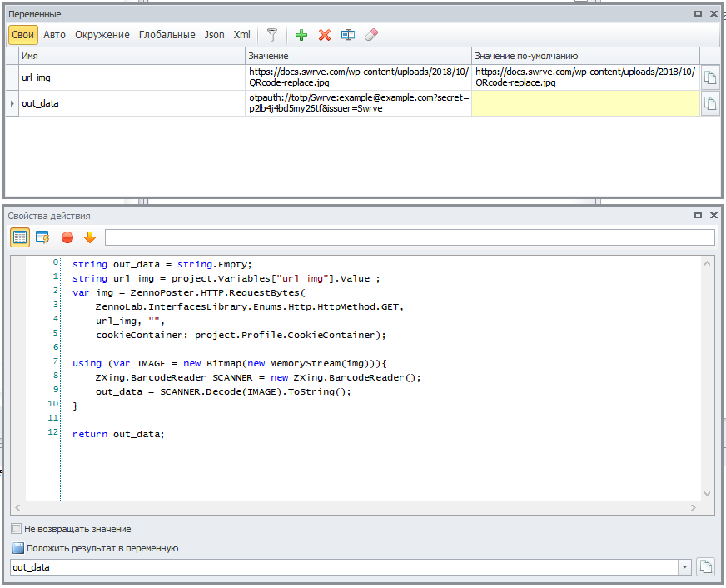Toggle the first properties view button
The height and width of the screenshot is (588, 726).
20,237
